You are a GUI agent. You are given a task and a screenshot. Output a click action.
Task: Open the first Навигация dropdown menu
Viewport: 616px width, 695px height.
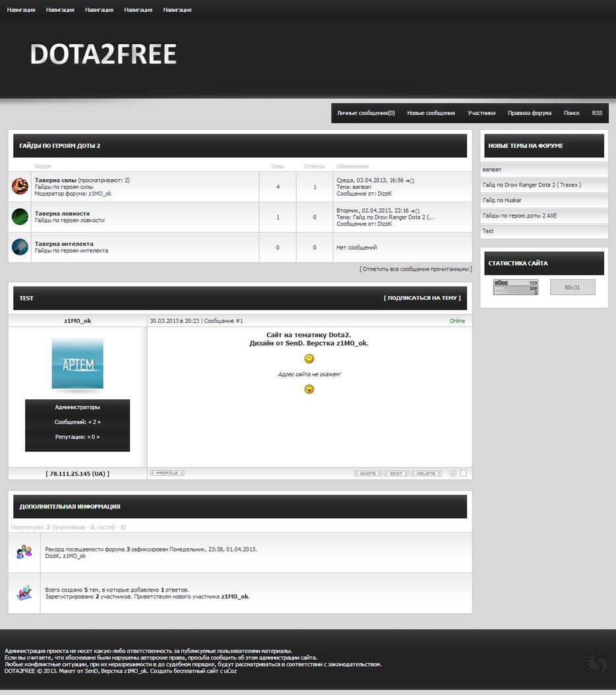pyautogui.click(x=20, y=9)
